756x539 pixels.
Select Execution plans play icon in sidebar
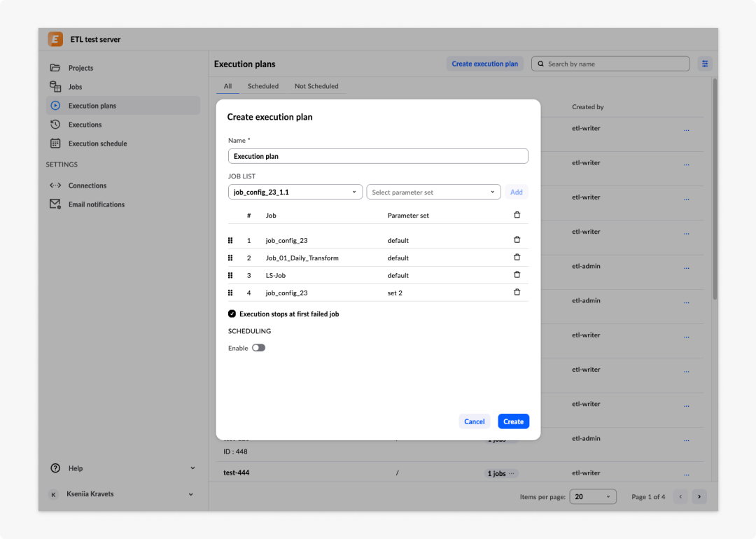coord(55,106)
